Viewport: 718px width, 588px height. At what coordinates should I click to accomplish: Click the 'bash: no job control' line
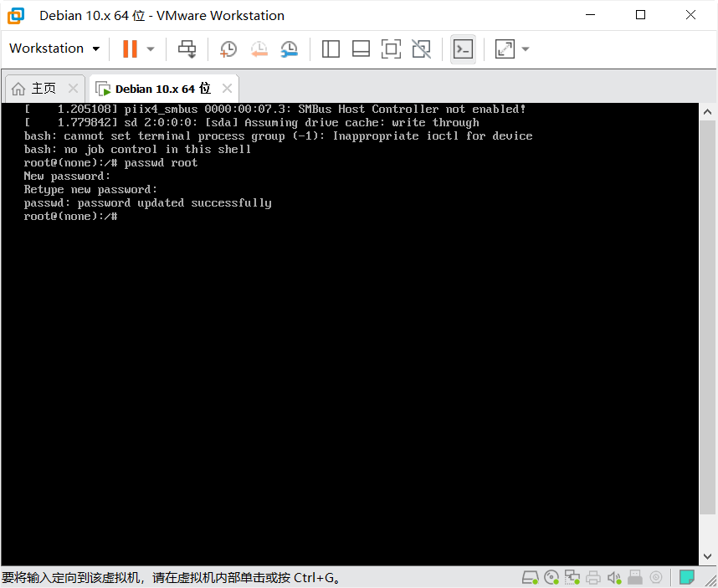tap(137, 149)
